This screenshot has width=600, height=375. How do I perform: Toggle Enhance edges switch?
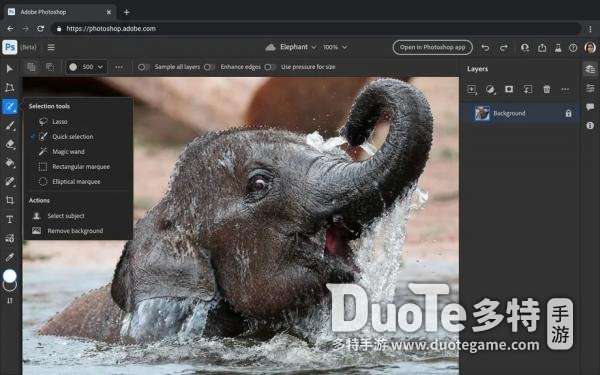(209, 67)
